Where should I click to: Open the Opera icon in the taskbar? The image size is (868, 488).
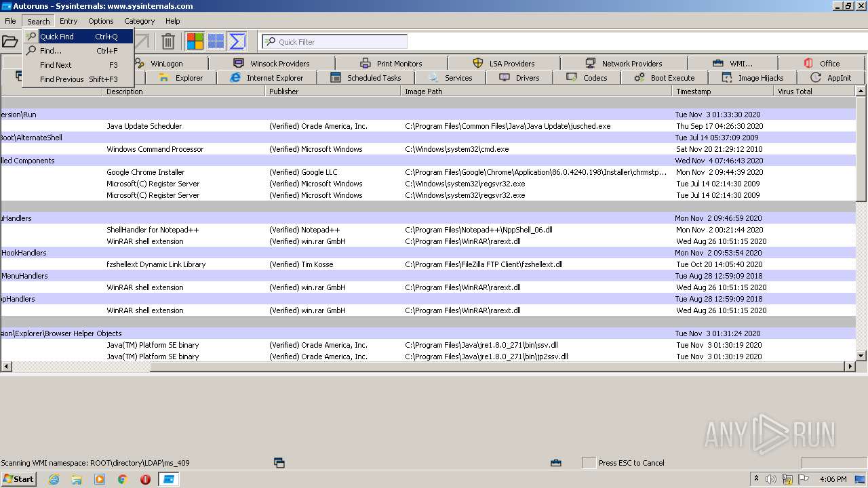145,479
